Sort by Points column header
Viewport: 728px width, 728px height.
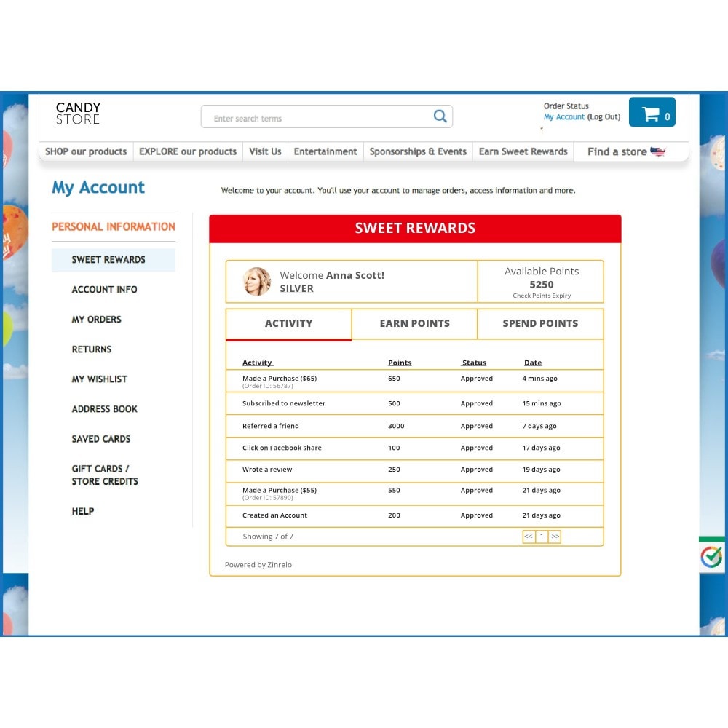click(400, 363)
